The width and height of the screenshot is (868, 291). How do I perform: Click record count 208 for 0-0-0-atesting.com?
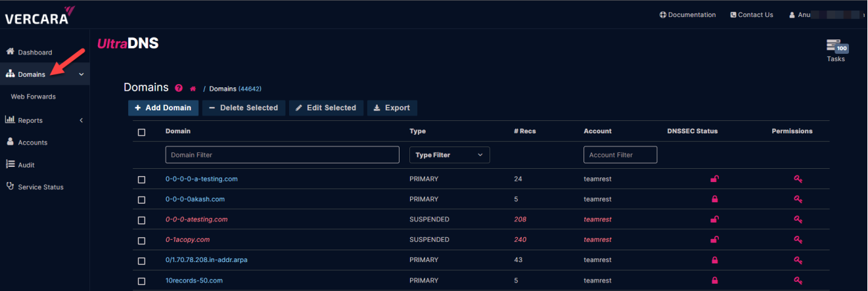pos(520,219)
